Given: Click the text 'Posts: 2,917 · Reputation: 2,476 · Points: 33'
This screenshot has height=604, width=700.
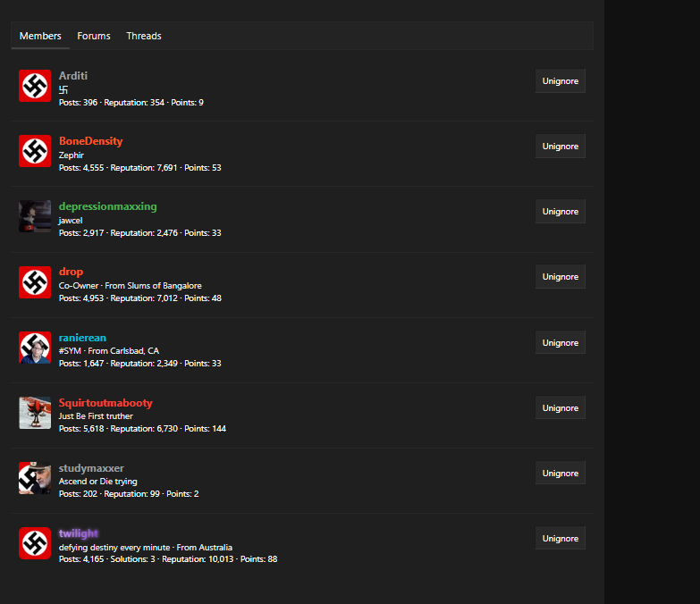Looking at the screenshot, I should [x=139, y=233].
